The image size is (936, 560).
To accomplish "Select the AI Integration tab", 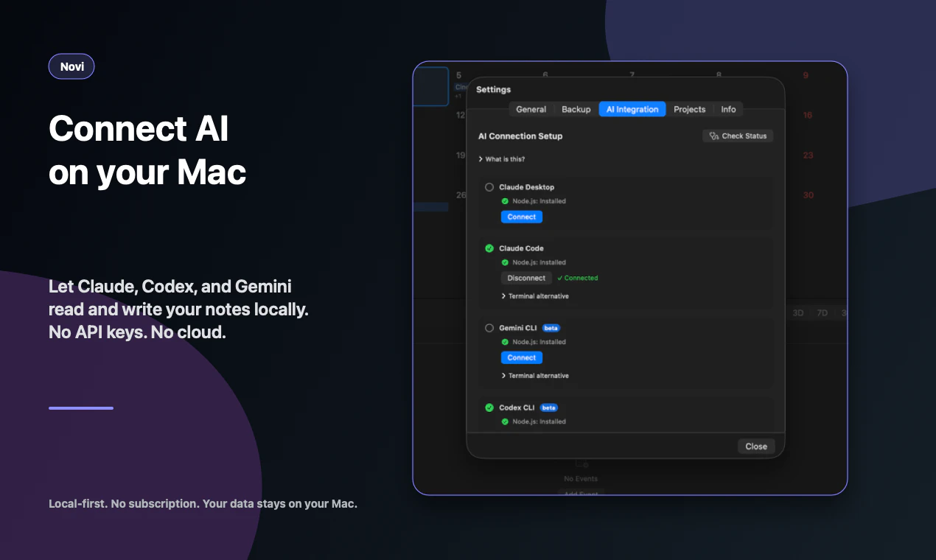I will (x=632, y=109).
